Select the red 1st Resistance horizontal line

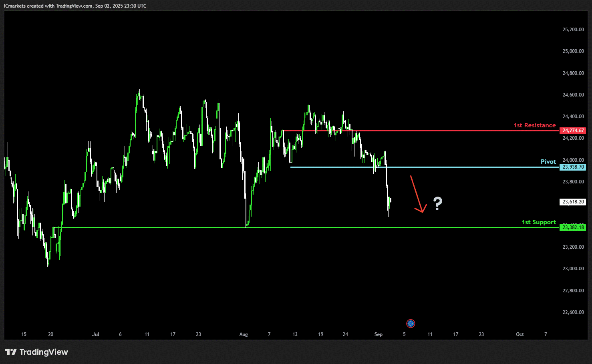click(x=421, y=131)
